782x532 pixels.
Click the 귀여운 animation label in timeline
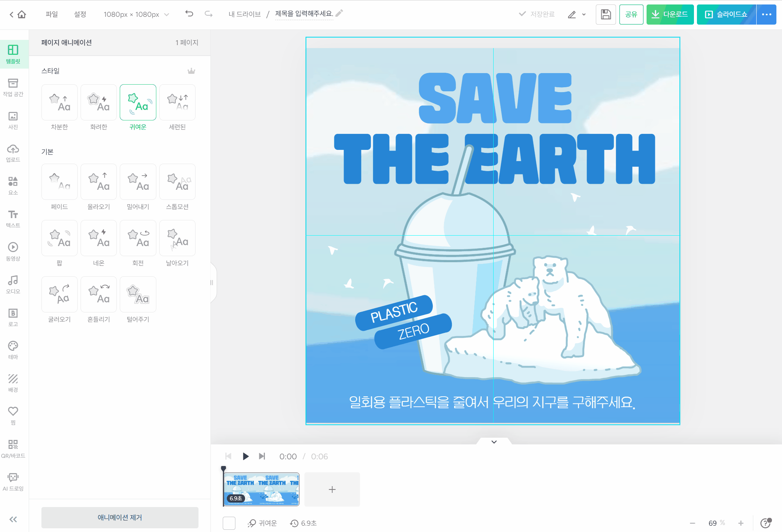[x=263, y=523]
